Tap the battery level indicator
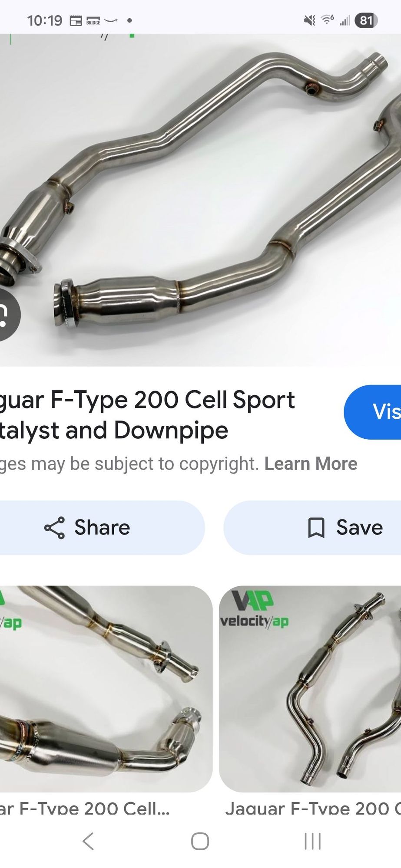Image resolution: width=401 pixels, height=868 pixels. coord(366,20)
